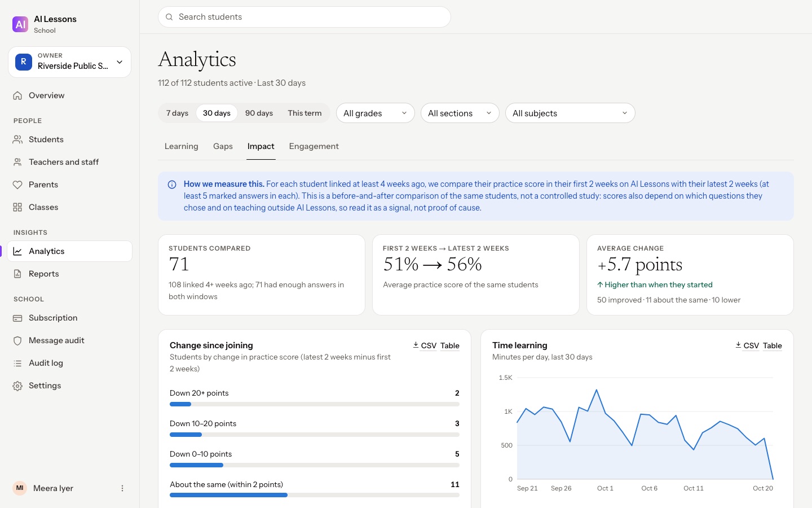Click the +5.7 points average change value
This screenshot has height=508, width=812.
[639, 264]
